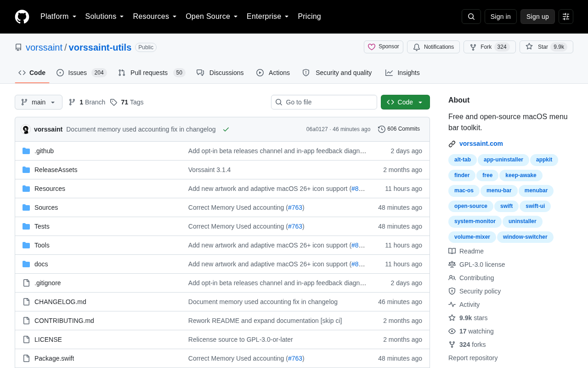
Task: Click the .gitignore file icon
Action: (x=26, y=283)
